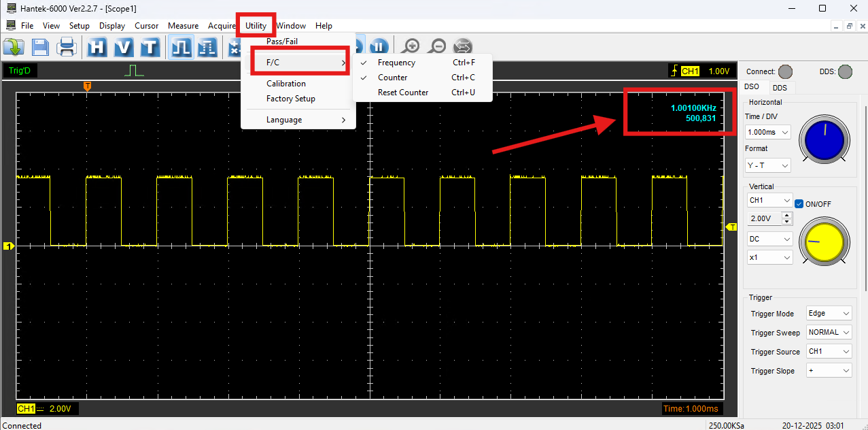Click the green Trig'D status label
Screen dimensions: 868x430
click(x=20, y=71)
